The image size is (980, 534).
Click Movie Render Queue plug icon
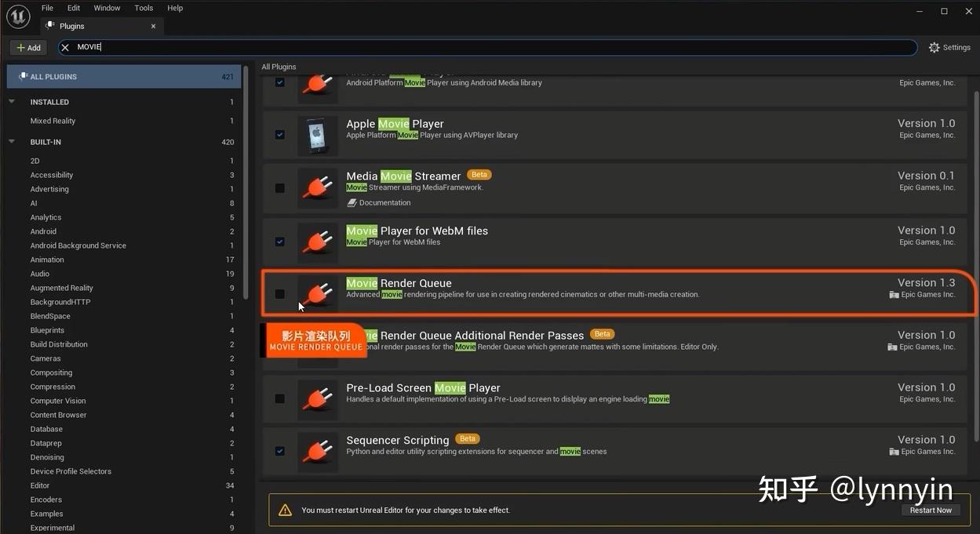click(x=318, y=294)
